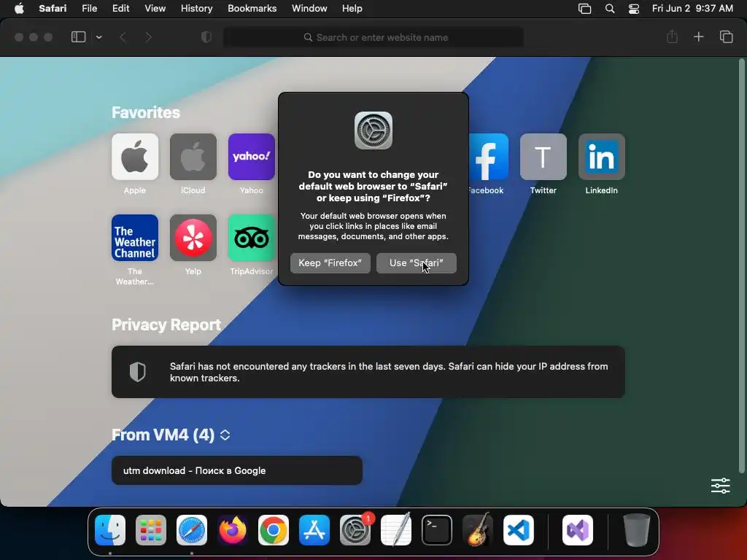Open the Facebook favorite tile
The height and width of the screenshot is (560, 747).
point(488,157)
